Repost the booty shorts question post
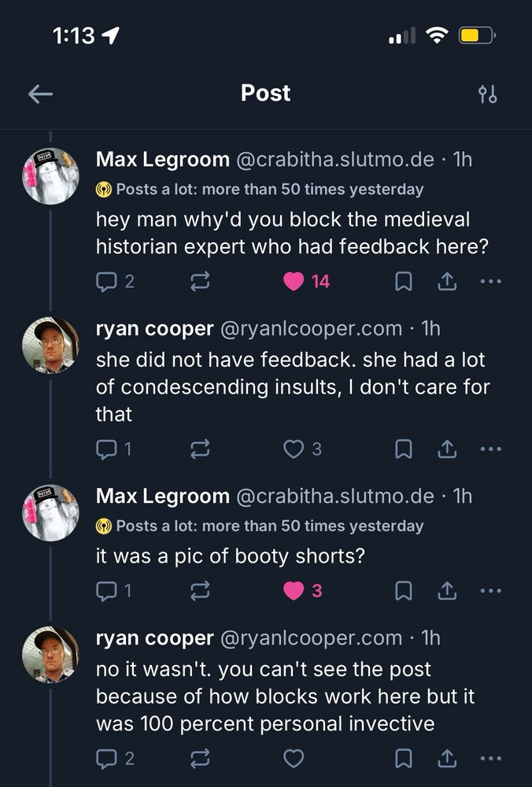 tap(199, 589)
